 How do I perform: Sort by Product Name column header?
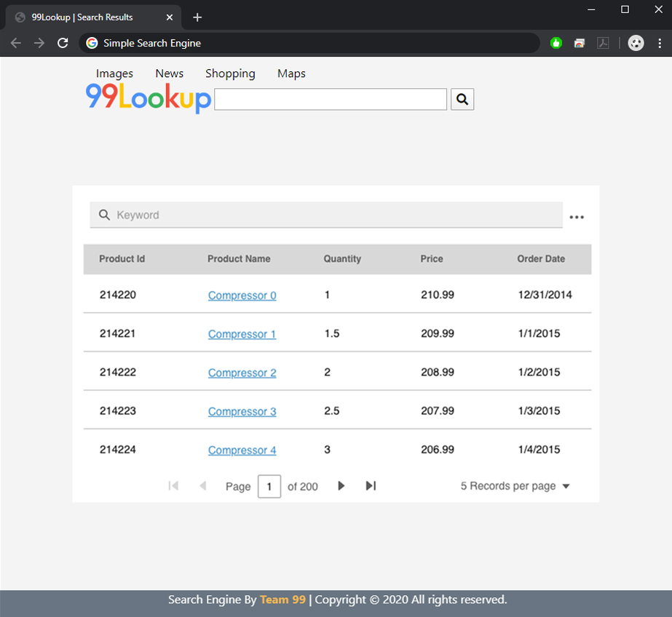point(239,259)
